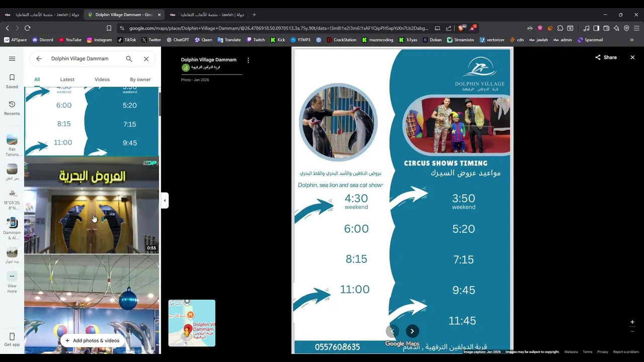The width and height of the screenshot is (644, 362).
Task: Clear the search with X icon
Action: pos(146,59)
